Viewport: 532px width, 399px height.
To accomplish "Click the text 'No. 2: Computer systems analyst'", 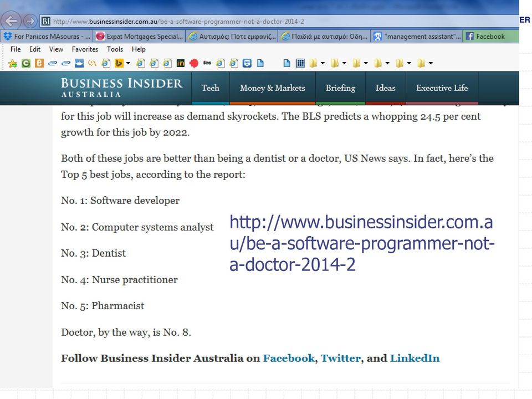I will click(x=137, y=227).
